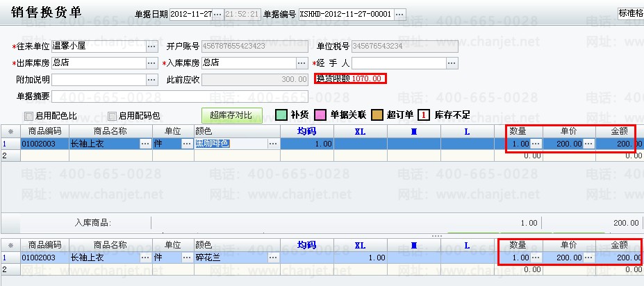Click the 均码 column header in top grid
This screenshot has width=644, height=286.
tap(306, 131)
